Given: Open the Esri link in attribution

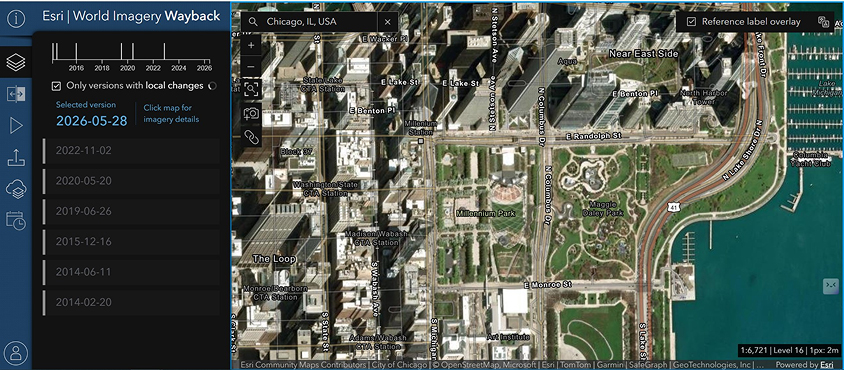Looking at the screenshot, I should pos(827,365).
